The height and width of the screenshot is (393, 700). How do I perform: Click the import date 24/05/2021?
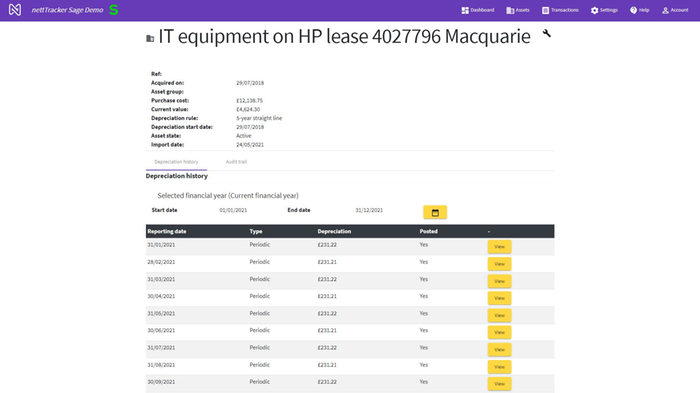[250, 145]
